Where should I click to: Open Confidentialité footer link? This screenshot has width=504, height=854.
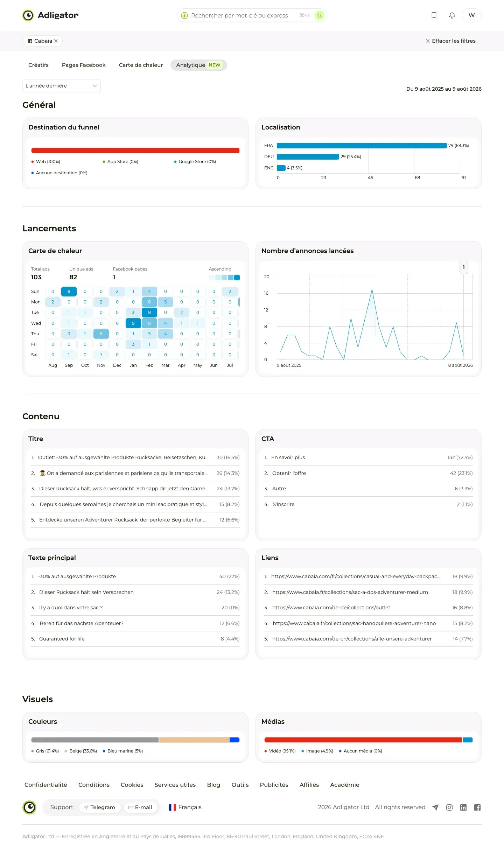(46, 785)
